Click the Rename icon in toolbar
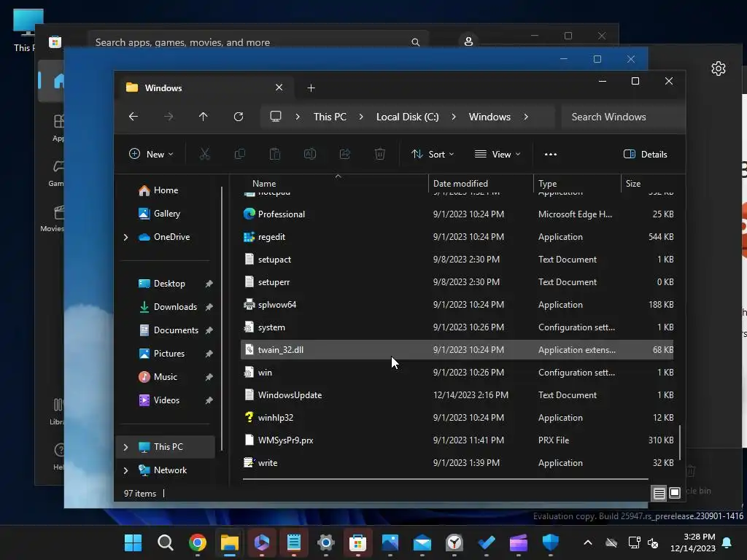 point(309,154)
